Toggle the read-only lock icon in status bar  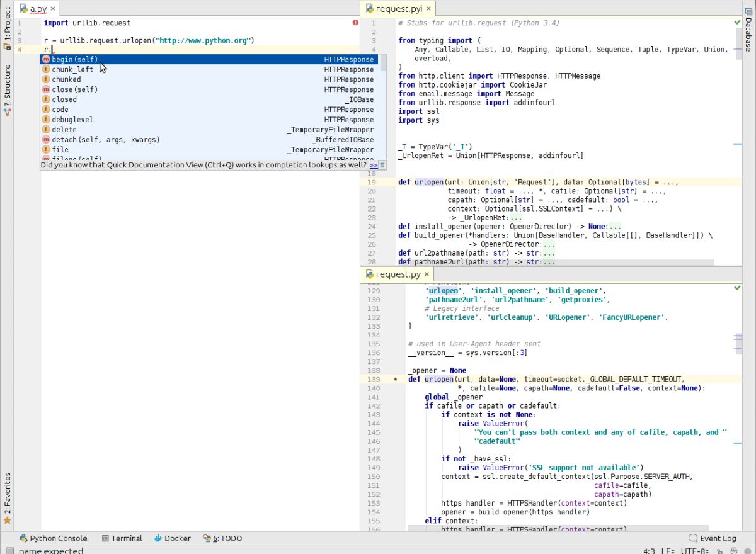(x=719, y=551)
